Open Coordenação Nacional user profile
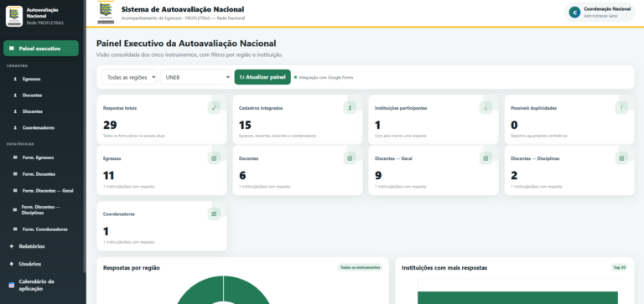This screenshot has width=644, height=304. [600, 13]
